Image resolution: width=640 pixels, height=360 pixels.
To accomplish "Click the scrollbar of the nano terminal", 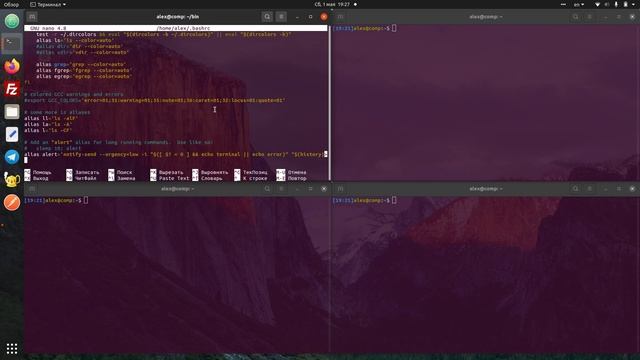I will 329,102.
